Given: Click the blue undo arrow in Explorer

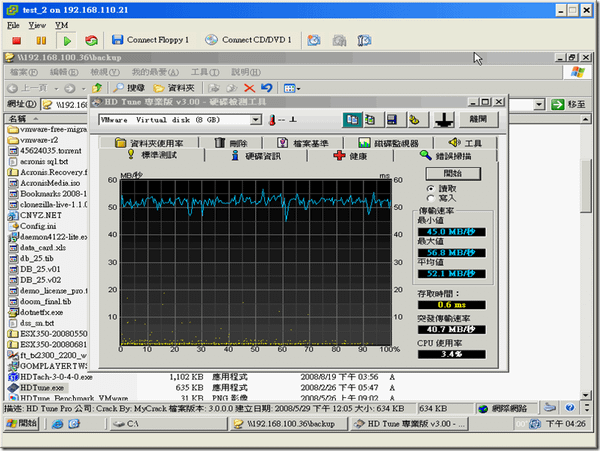Looking at the screenshot, I should 267,88.
